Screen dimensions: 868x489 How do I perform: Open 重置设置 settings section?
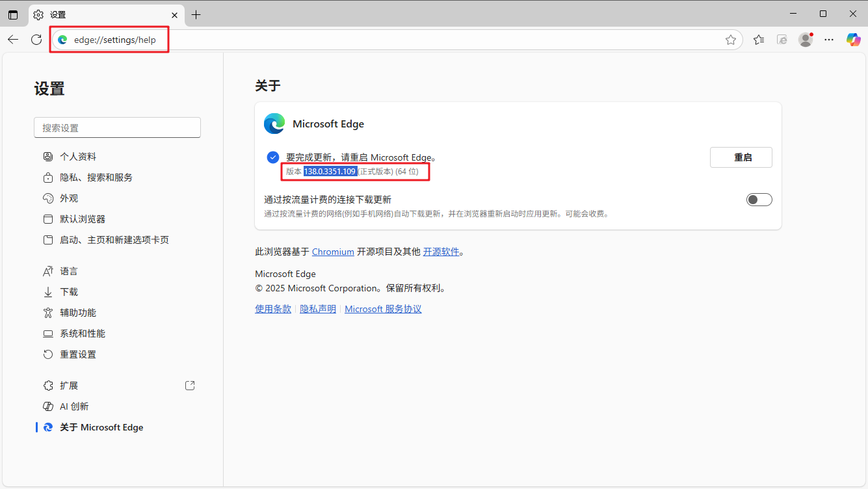coord(117,354)
